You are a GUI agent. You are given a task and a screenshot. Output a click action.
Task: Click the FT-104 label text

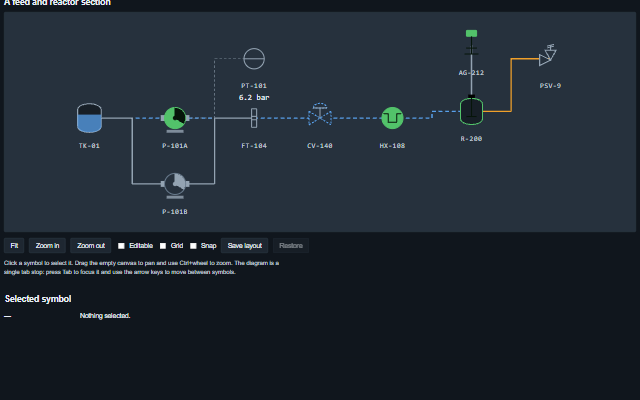click(x=254, y=146)
